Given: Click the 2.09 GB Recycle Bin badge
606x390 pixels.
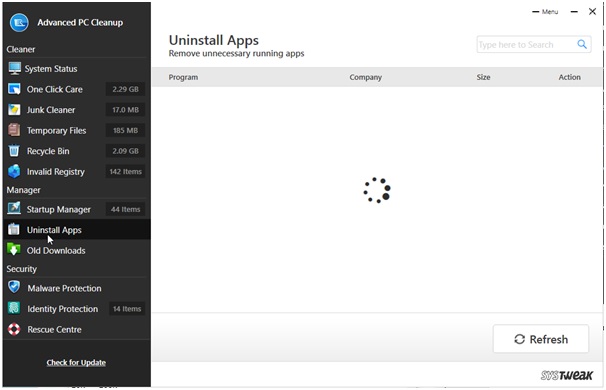Looking at the screenshot, I should click(125, 151).
